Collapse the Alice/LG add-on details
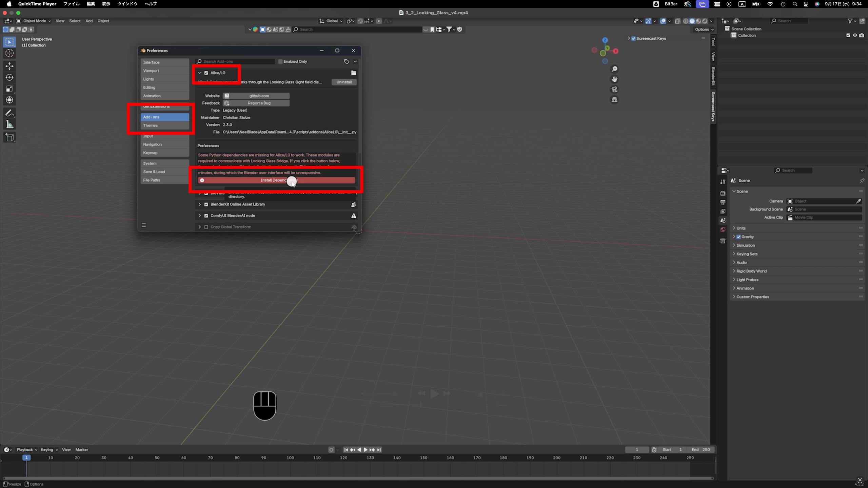The image size is (868, 488). click(199, 73)
